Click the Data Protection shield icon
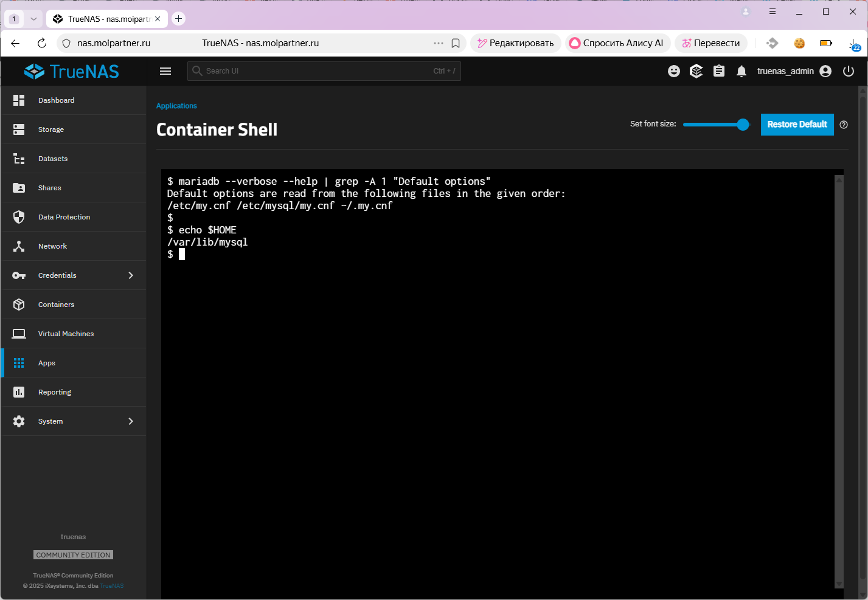The height and width of the screenshot is (600, 868). 19,216
